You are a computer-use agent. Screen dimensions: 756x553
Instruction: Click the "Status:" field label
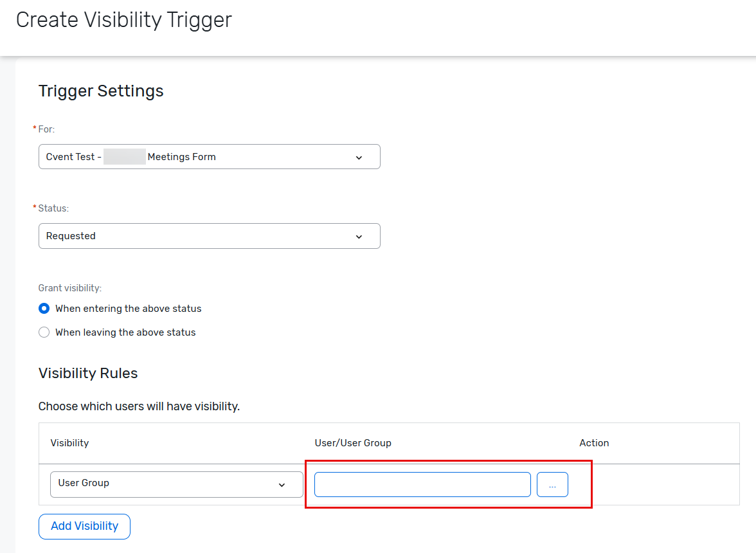click(x=53, y=208)
